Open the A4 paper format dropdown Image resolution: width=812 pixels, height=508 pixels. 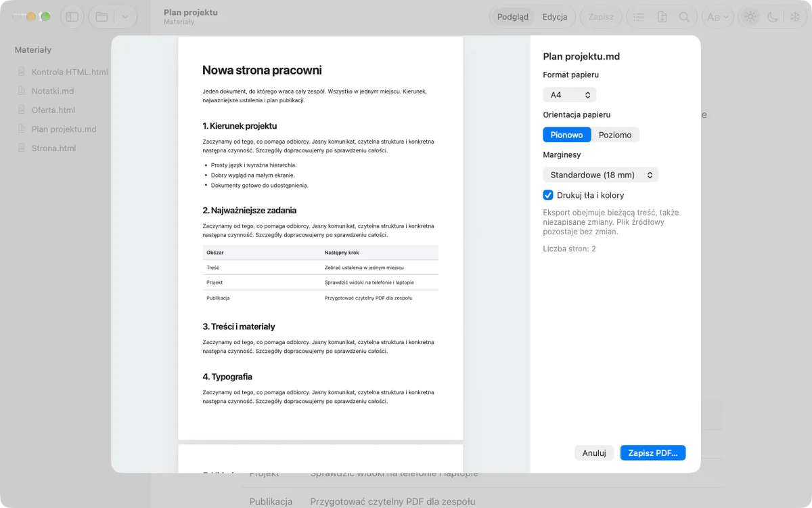570,95
